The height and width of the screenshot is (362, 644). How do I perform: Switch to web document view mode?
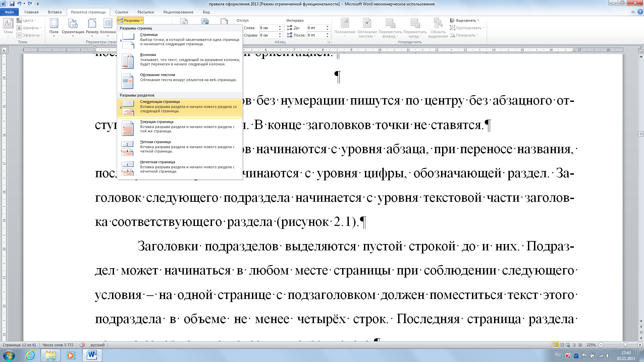(568, 345)
